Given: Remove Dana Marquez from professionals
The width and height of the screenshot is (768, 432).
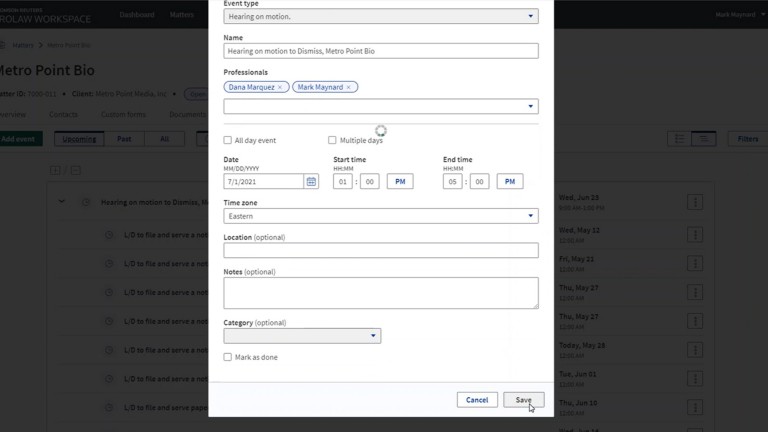Looking at the screenshot, I should [x=280, y=88].
